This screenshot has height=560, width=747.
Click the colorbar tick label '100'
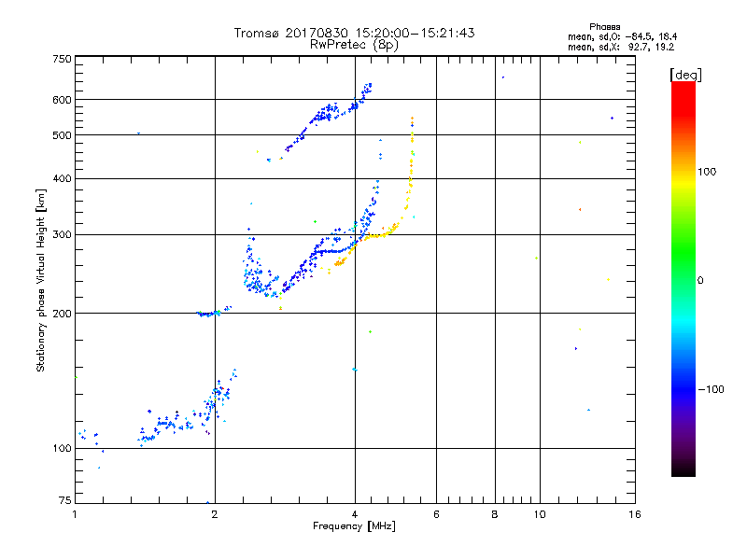pyautogui.click(x=707, y=172)
